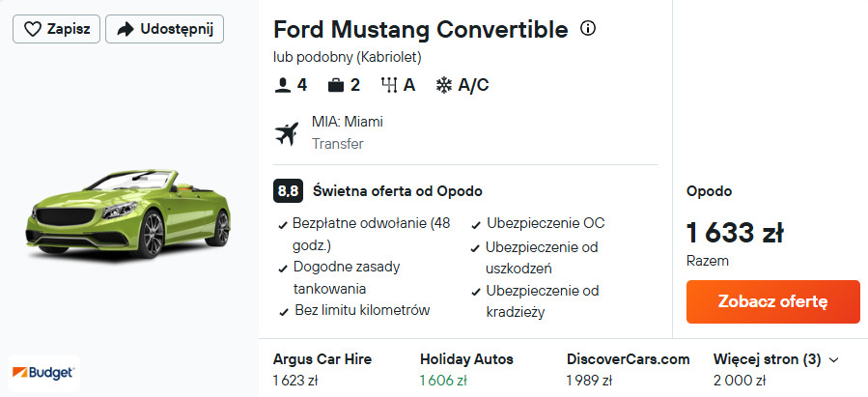Click the automatic transmission gearbox icon
The width and height of the screenshot is (868, 397).
(390, 85)
